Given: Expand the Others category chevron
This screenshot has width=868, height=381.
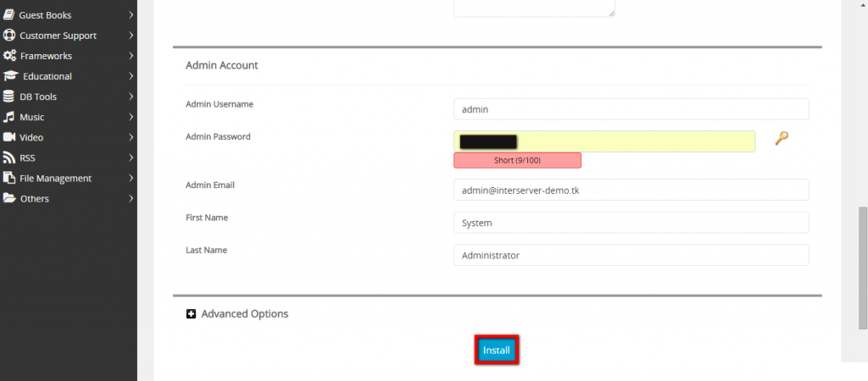Looking at the screenshot, I should pos(131,198).
